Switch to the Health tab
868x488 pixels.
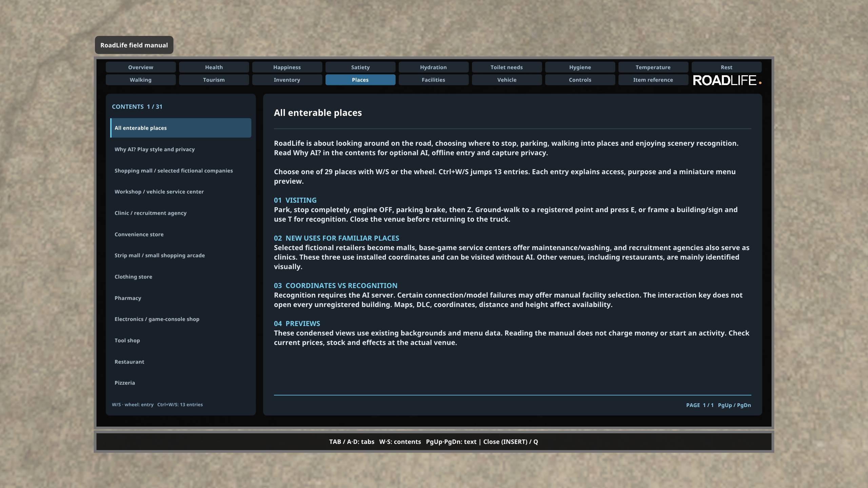click(x=214, y=67)
